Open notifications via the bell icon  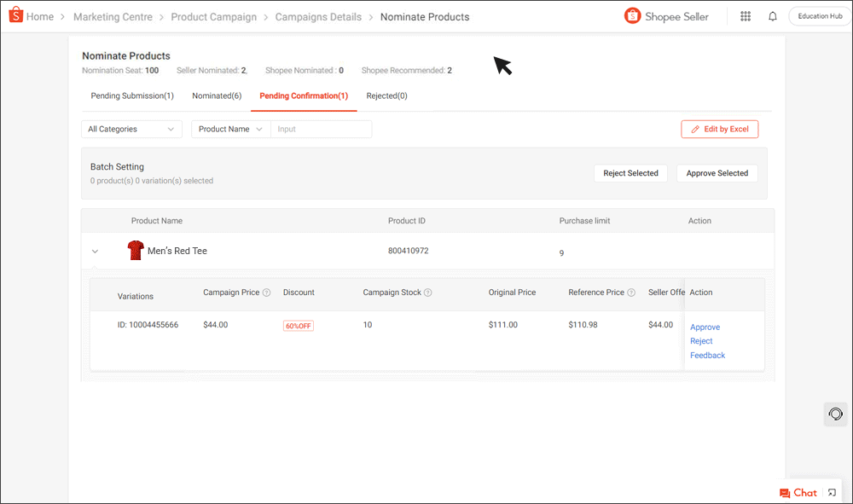pyautogui.click(x=772, y=16)
